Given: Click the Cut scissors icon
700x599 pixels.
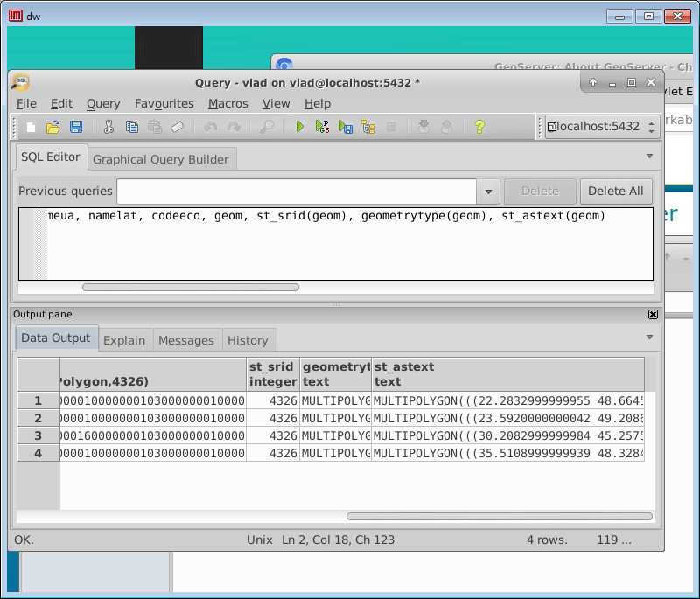Looking at the screenshot, I should 108,127.
